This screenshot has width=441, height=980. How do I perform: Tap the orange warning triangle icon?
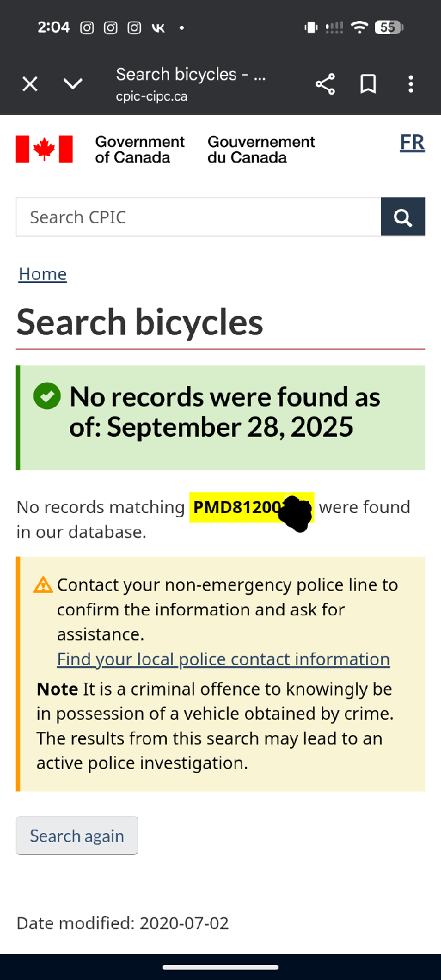click(x=43, y=585)
